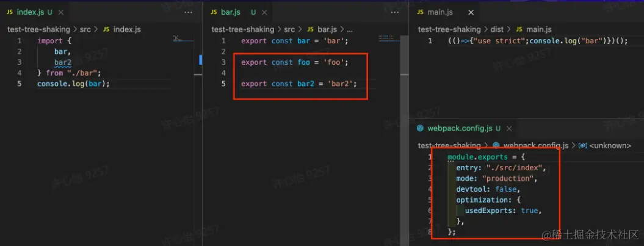Click test-tree-shaking breadcrumb in index.js pane
Screen dimensions: 644x246
39,29
